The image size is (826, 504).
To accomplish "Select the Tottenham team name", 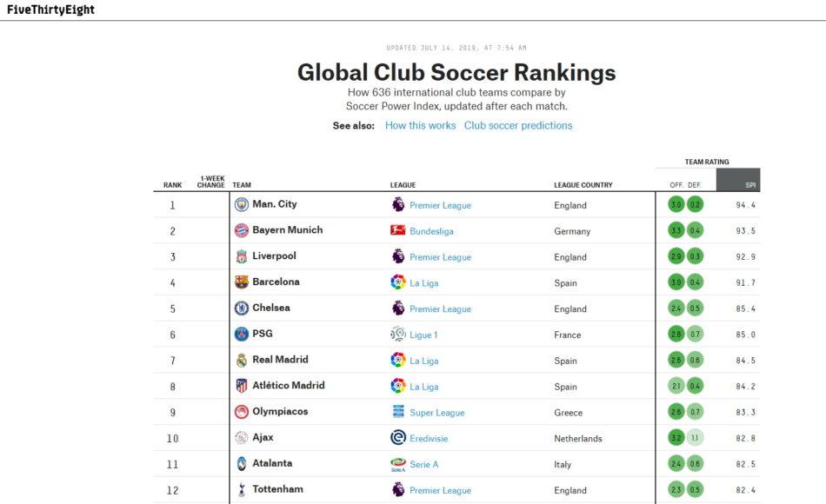I will pos(277,489).
